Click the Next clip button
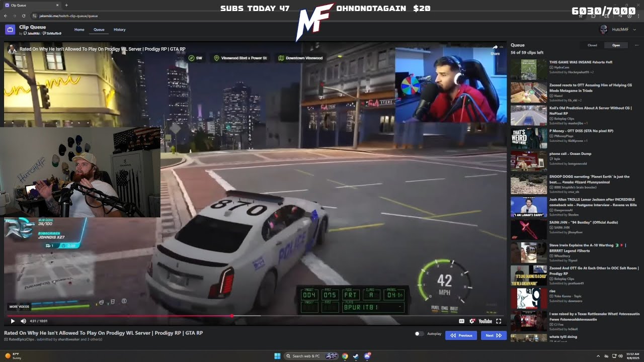Screen dimensions: 644x362 pyautogui.click(x=493, y=335)
